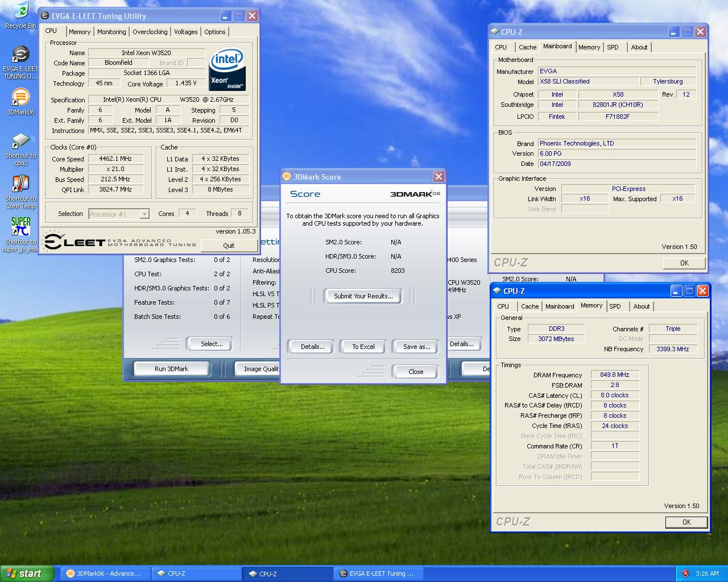The image size is (728, 582).
Task: Open SPD tab in Memory CPU-Z window
Action: [615, 306]
